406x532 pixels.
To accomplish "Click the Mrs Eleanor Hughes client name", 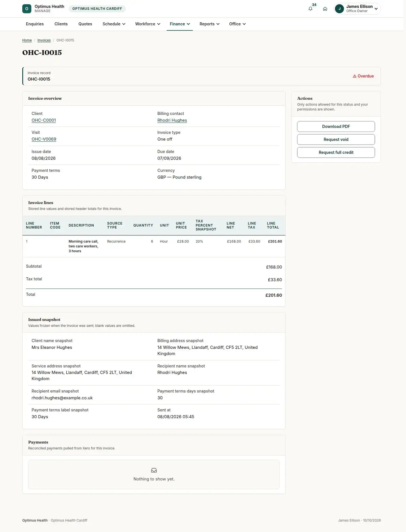I will point(52,348).
